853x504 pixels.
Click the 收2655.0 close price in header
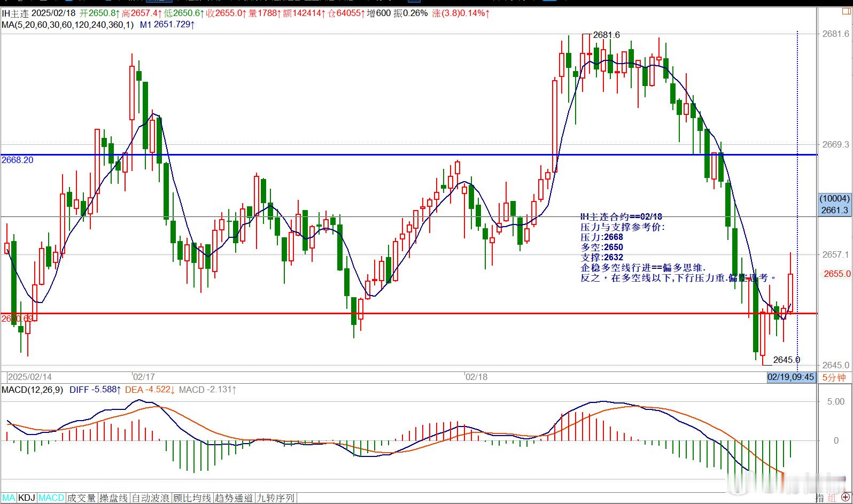tap(226, 13)
